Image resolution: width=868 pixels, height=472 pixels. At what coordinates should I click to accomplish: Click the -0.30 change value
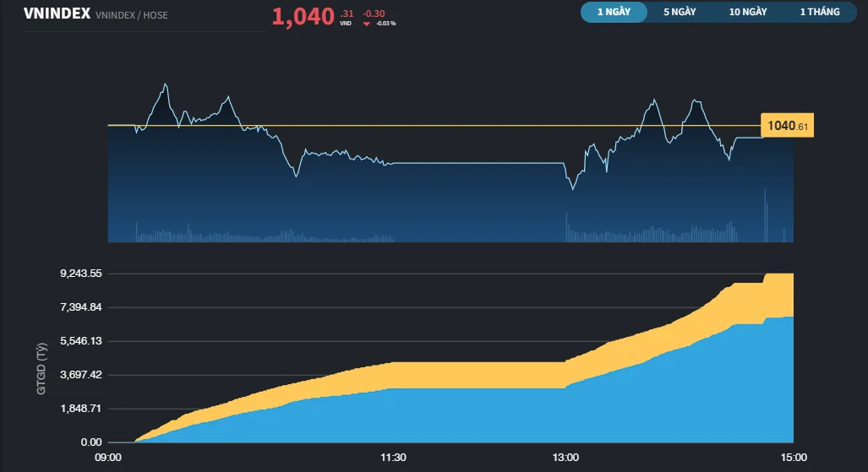[374, 14]
